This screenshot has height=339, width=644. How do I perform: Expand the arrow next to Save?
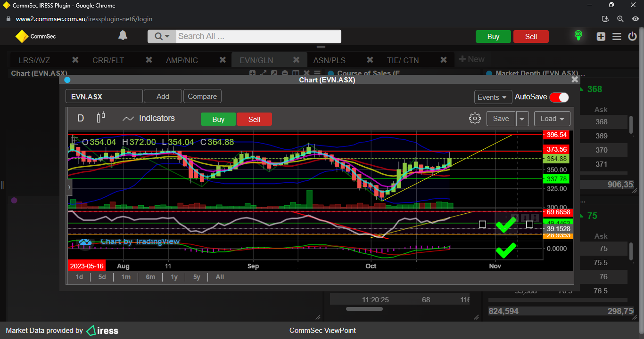(522, 119)
